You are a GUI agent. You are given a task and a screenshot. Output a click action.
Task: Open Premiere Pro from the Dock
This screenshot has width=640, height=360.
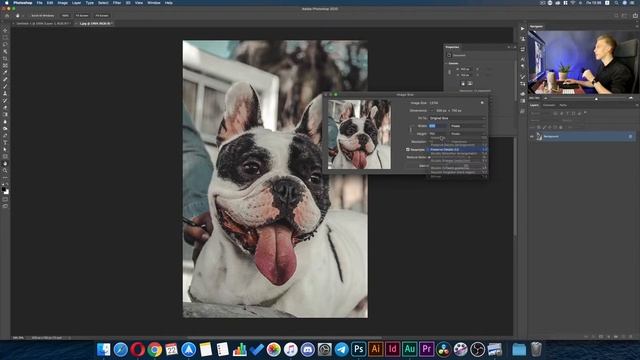pos(427,349)
